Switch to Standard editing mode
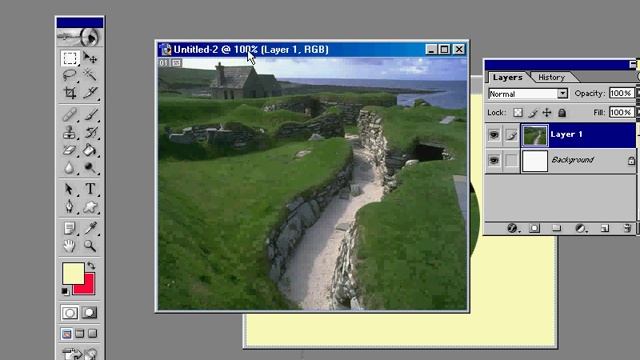The image size is (640, 360). 70,313
